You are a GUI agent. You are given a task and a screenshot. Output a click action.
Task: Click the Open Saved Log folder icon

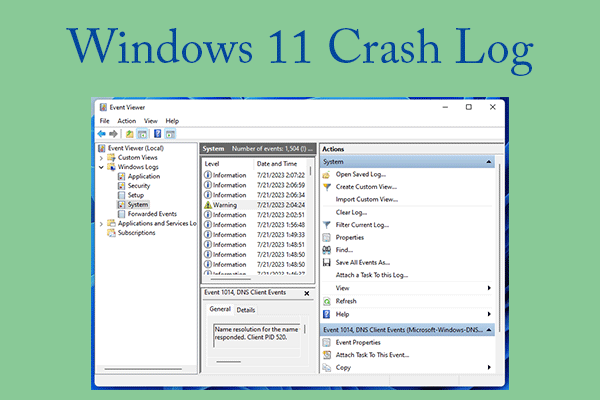click(326, 174)
